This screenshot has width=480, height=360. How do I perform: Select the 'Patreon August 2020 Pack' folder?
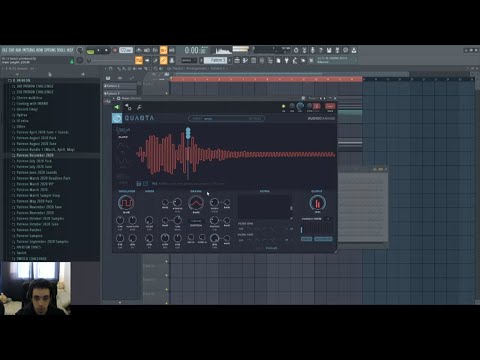point(36,138)
